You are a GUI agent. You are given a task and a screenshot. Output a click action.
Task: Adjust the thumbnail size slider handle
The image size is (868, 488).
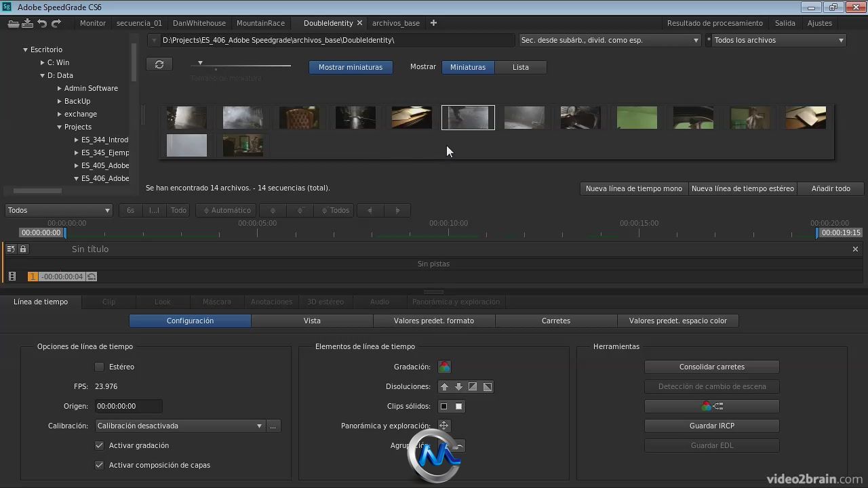coord(200,63)
